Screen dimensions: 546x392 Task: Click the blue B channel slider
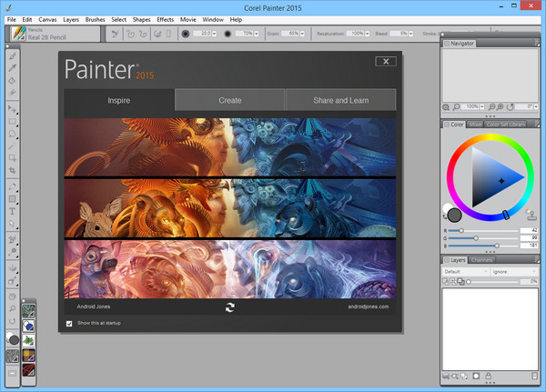tap(497, 246)
